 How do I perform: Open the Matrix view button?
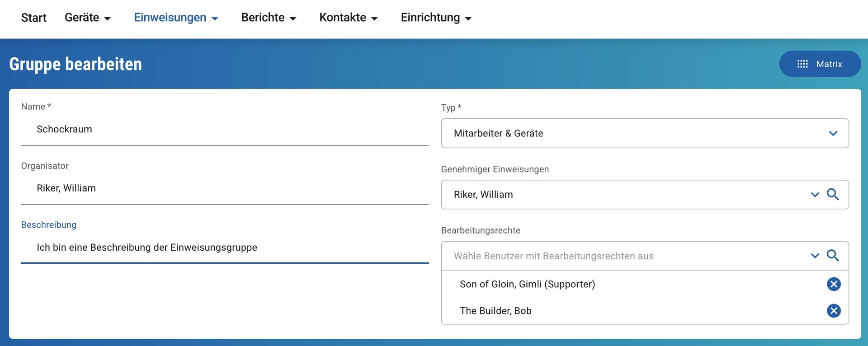(x=820, y=64)
